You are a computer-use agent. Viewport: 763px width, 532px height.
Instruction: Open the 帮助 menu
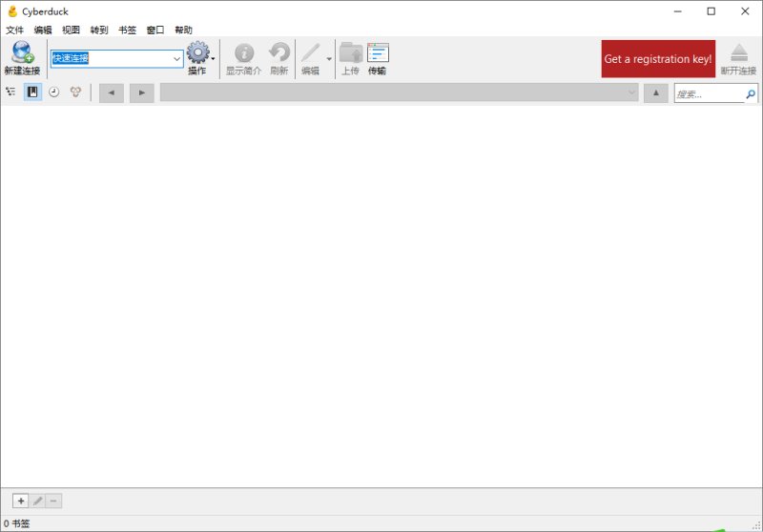183,30
